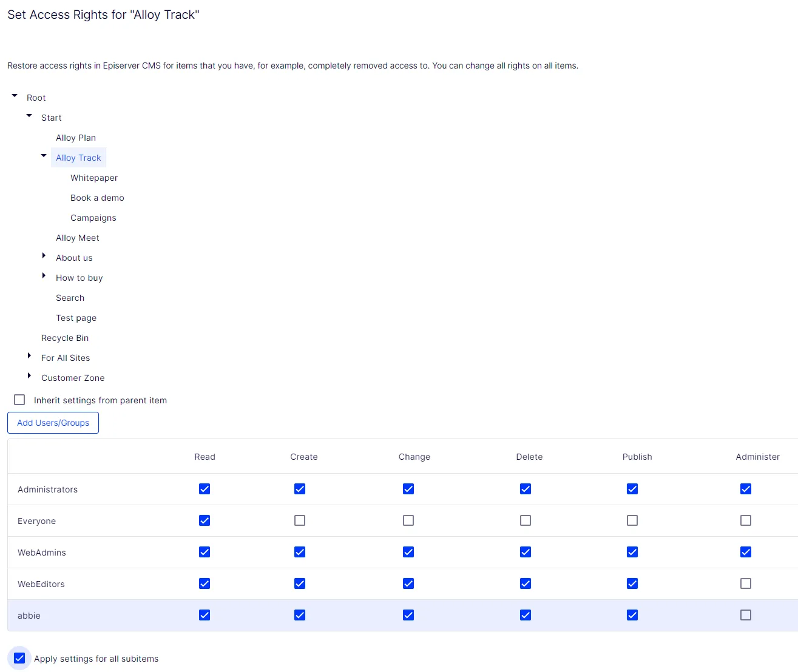Expand the How to buy node
Image resolution: width=798 pixels, height=672 pixels.
coord(44,276)
